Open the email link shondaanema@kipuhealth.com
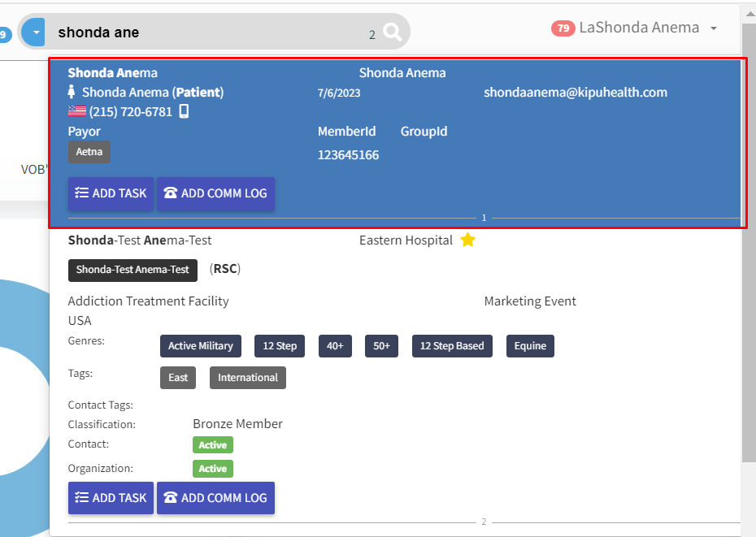 click(x=575, y=92)
